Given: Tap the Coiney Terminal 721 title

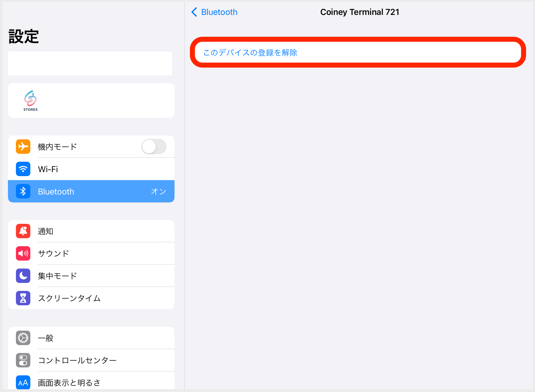Looking at the screenshot, I should tap(359, 12).
